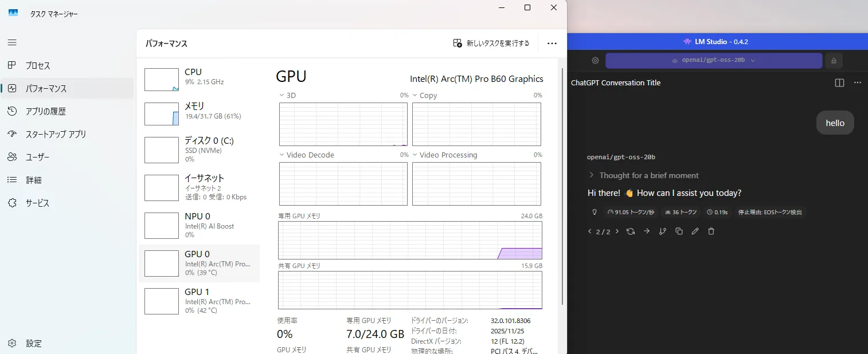Screen dimensions: 868x354
Task: Click the 新しいタスクを実行する button
Action: pos(491,44)
